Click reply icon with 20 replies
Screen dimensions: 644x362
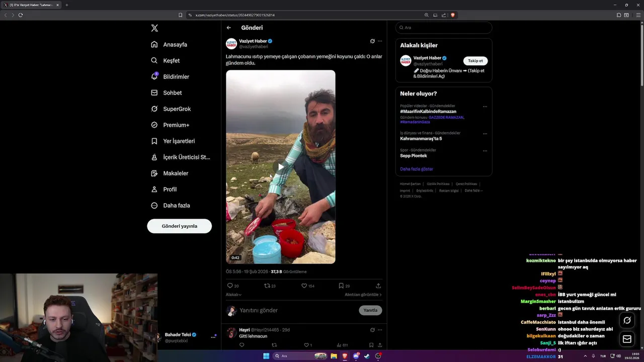pos(230,286)
